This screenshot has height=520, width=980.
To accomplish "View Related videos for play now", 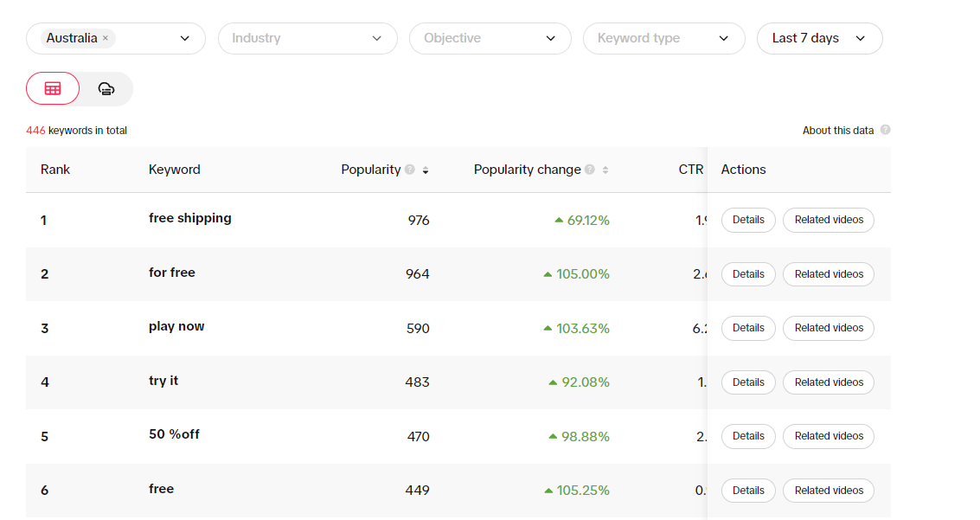I will (x=829, y=328).
